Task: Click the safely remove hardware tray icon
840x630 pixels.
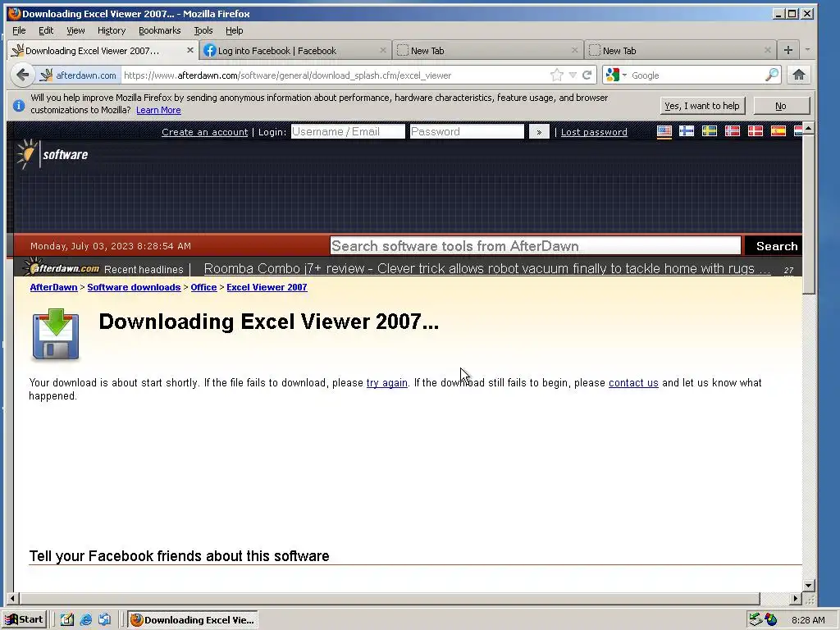Action: point(756,619)
